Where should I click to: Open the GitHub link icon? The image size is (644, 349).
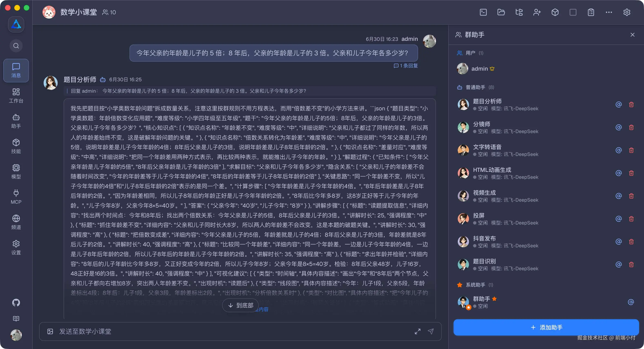coord(16,302)
